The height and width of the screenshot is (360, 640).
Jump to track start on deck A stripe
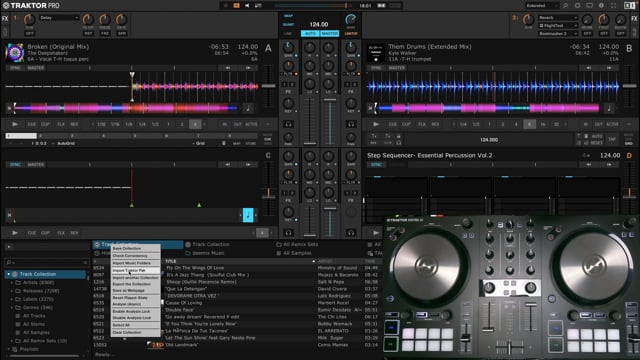(x=9, y=108)
